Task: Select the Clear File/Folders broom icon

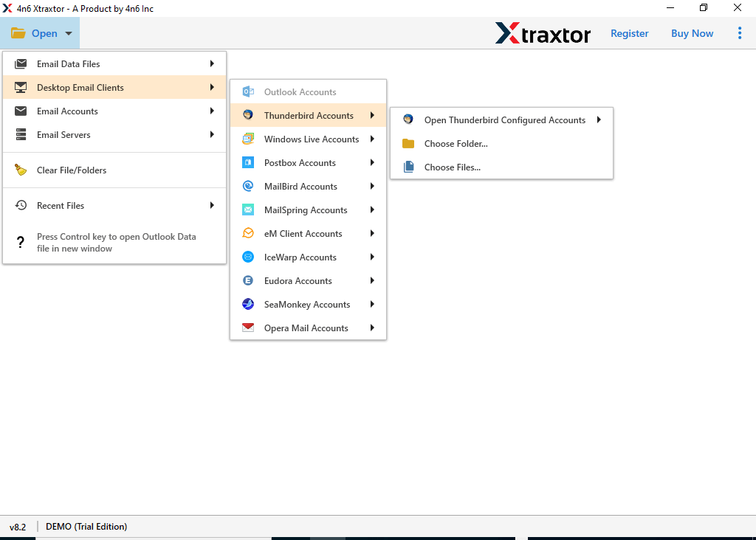Action: coord(20,170)
